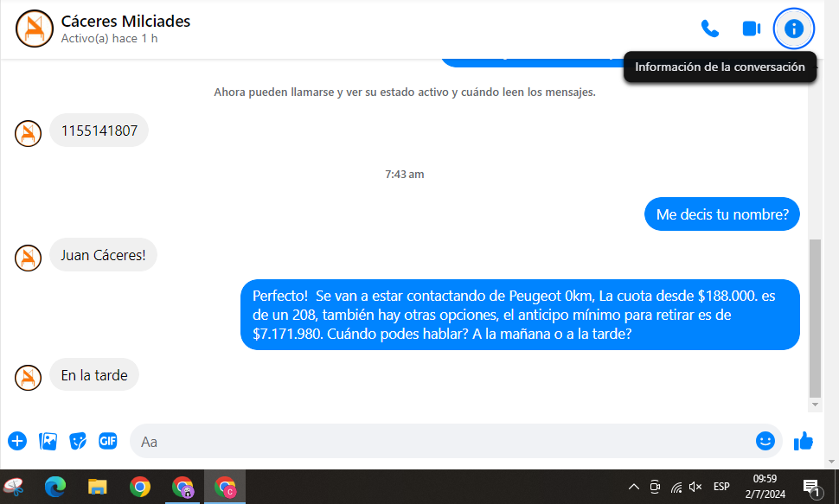Select the long Perfecto! Peugeot message bubble

tap(520, 315)
